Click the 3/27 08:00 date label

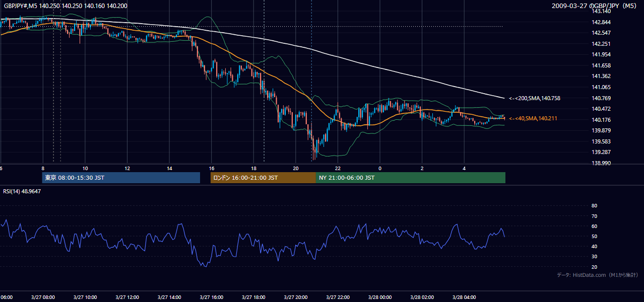click(x=43, y=297)
